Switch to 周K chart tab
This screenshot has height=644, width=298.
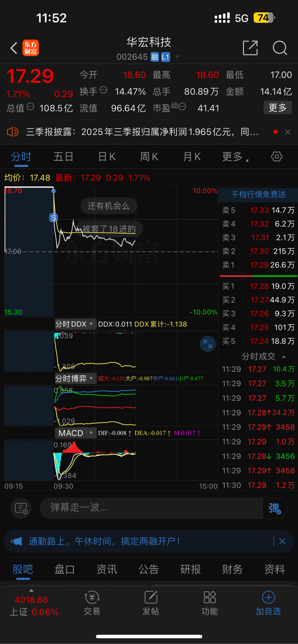149,157
